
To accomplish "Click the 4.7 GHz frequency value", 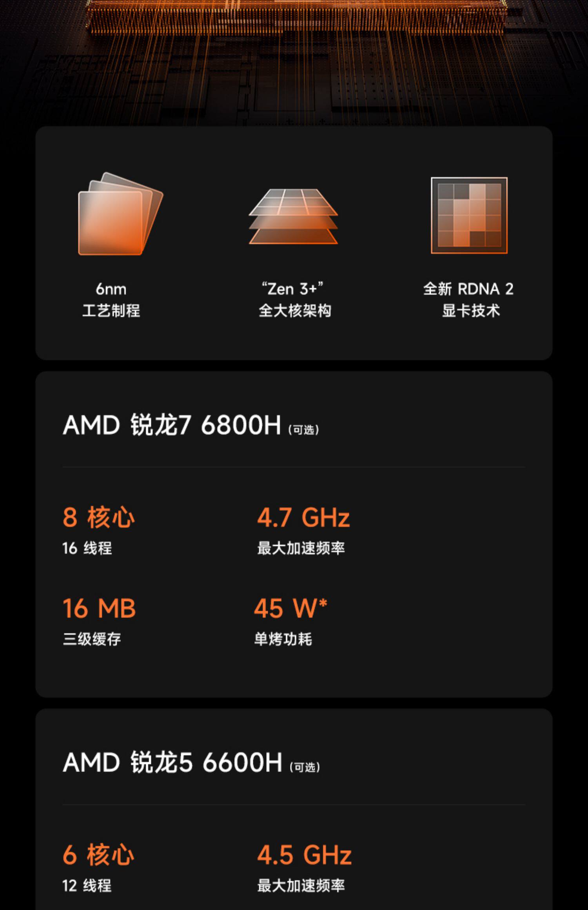I will tap(303, 517).
